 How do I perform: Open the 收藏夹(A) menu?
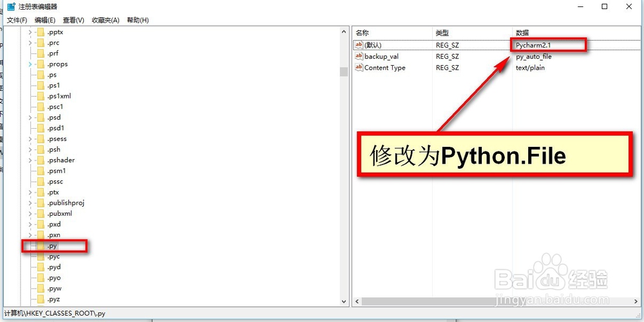pyautogui.click(x=106, y=20)
